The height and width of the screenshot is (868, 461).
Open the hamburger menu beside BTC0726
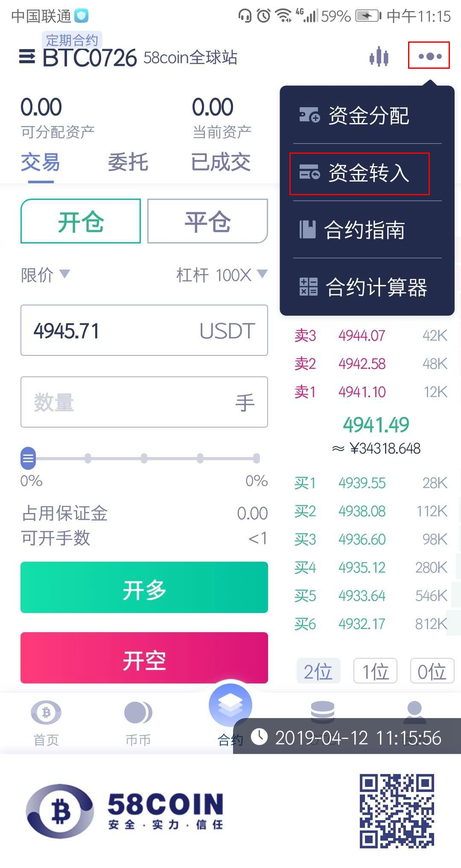[x=27, y=57]
